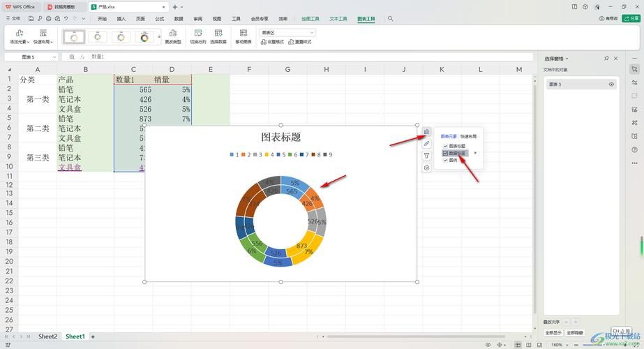
Task: Click the 160% zoom level value
Action: [557, 345]
